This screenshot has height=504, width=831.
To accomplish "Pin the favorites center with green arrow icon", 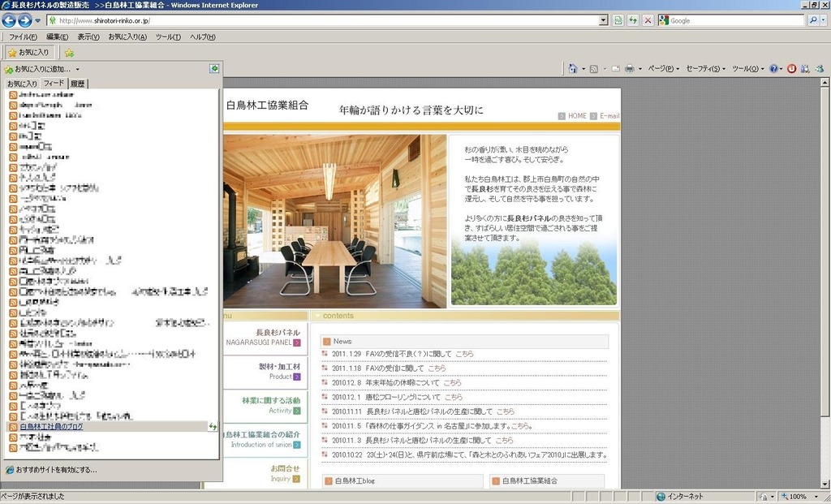I will coord(214,69).
